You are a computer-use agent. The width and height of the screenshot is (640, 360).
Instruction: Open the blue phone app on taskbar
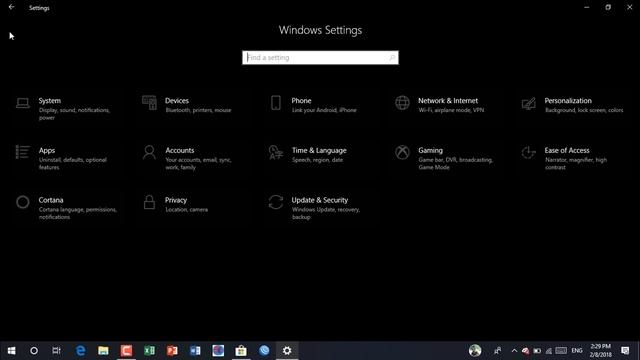pos(264,351)
